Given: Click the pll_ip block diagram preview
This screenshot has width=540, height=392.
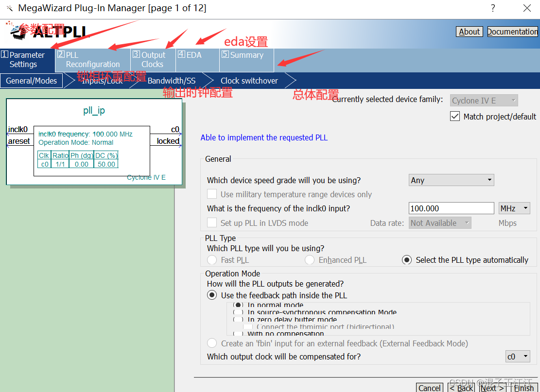Looking at the screenshot, I should point(94,142).
